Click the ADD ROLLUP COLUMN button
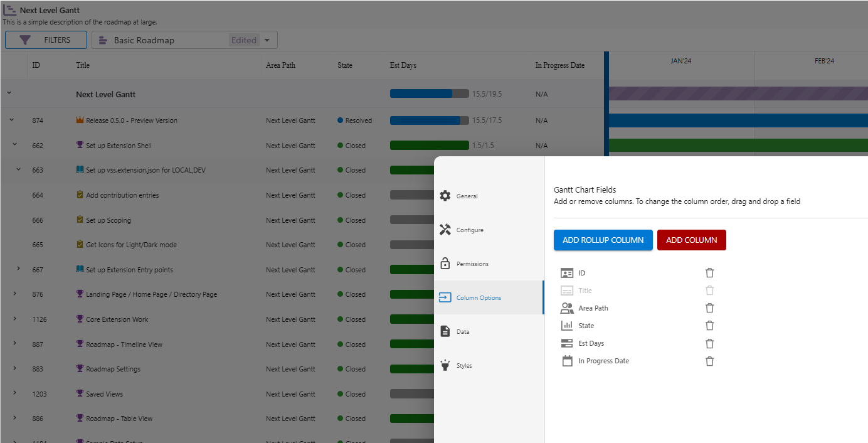Image resolution: width=868 pixels, height=443 pixels. 603,240
